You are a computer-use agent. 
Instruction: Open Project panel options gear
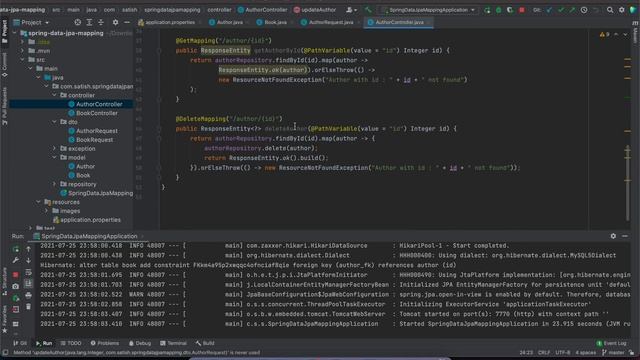116,22
